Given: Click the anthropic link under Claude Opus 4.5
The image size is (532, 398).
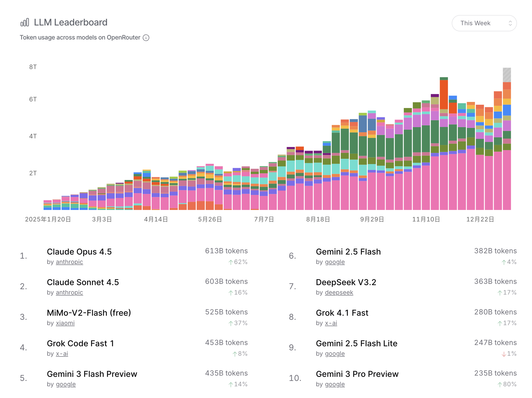Looking at the screenshot, I should coord(69,262).
